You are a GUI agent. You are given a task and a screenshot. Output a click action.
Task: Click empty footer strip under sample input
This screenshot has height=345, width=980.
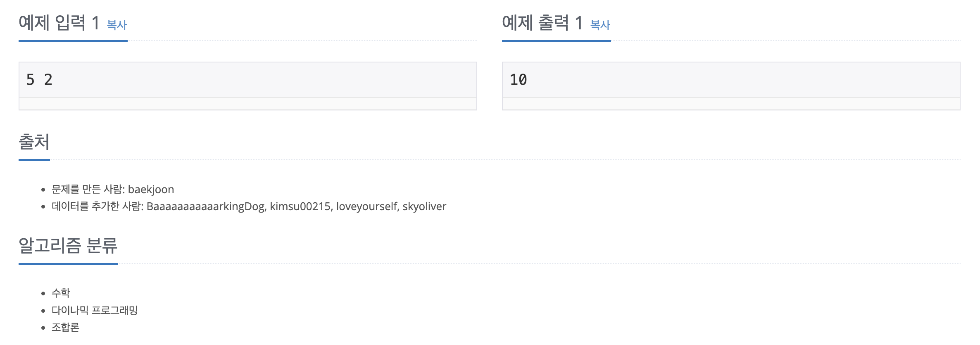(x=248, y=104)
